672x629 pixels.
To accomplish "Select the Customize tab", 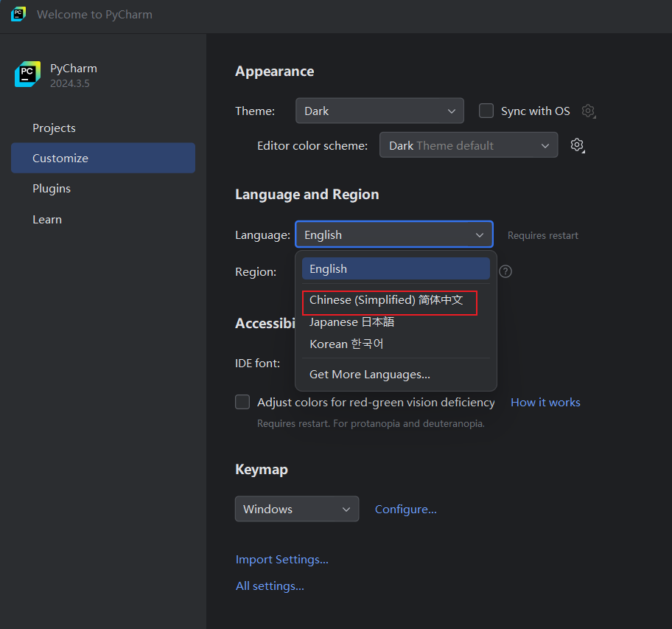I will coord(103,159).
